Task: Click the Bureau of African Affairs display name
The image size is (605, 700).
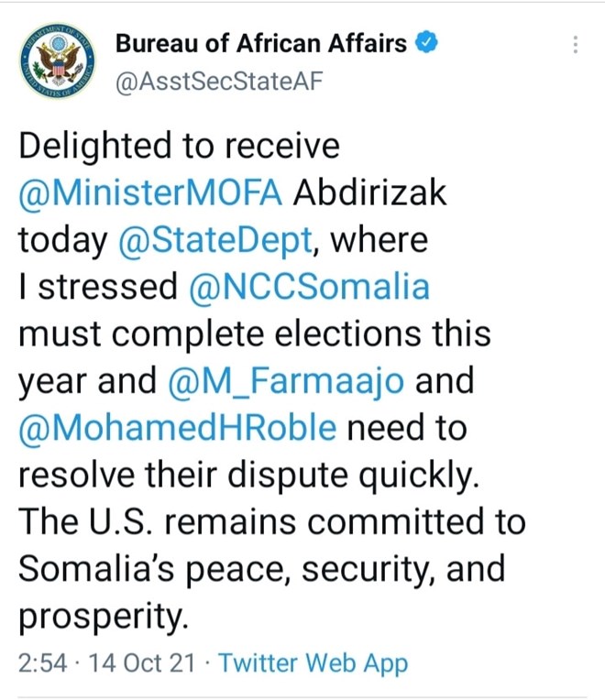Action: [x=260, y=43]
